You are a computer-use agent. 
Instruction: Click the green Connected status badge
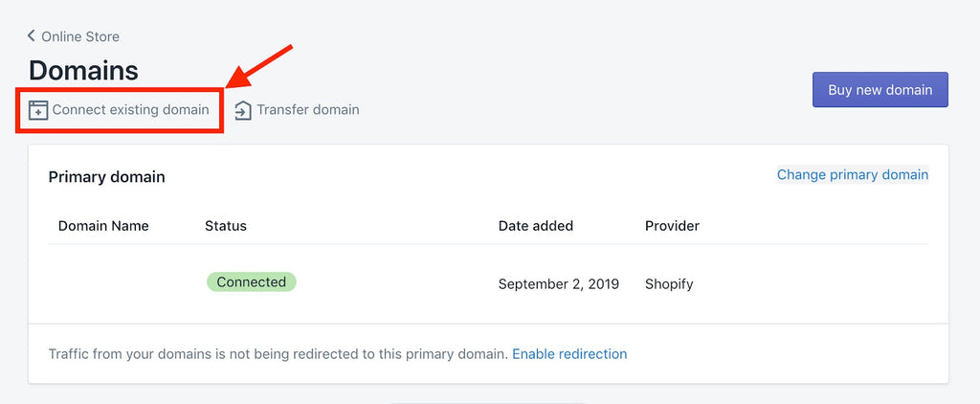[251, 282]
